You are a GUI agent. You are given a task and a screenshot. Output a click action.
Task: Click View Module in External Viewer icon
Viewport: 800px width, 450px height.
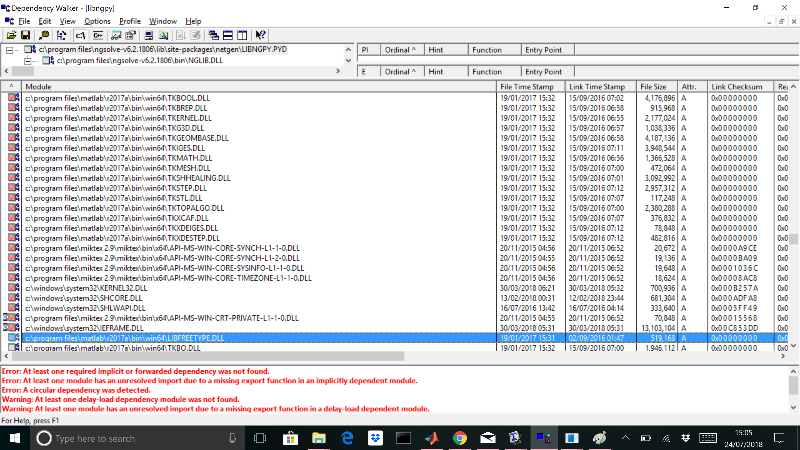tap(116, 35)
